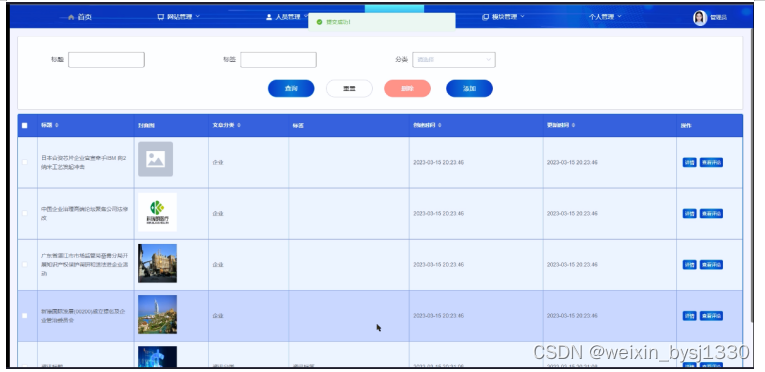This screenshot has height=372, width=765.
Task: Open the 模块管理 menu
Action: (x=503, y=17)
